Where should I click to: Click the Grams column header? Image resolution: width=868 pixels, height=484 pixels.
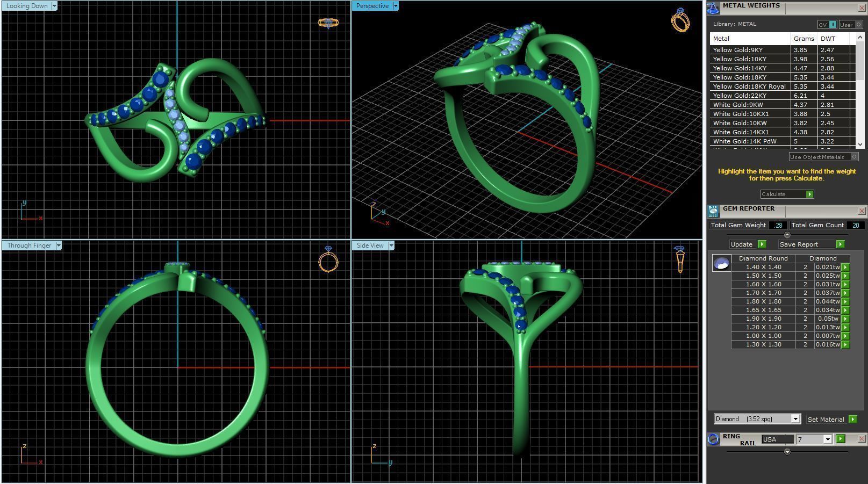point(804,39)
